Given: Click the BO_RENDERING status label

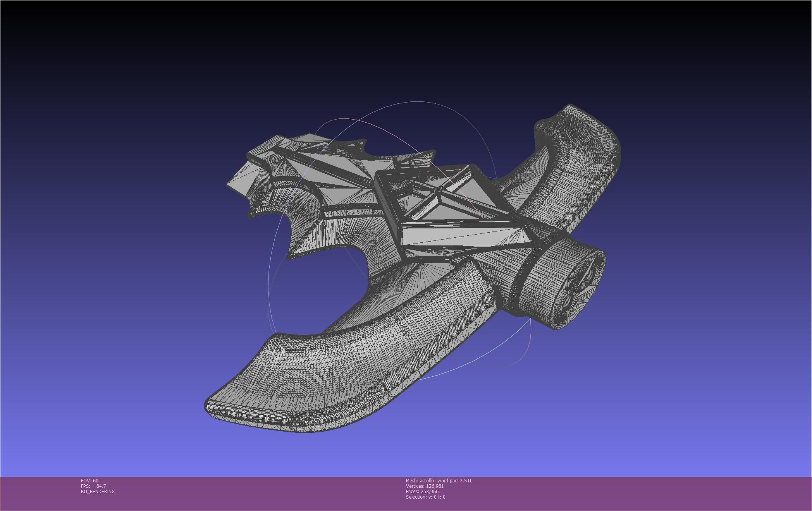Looking at the screenshot, I should (98, 491).
